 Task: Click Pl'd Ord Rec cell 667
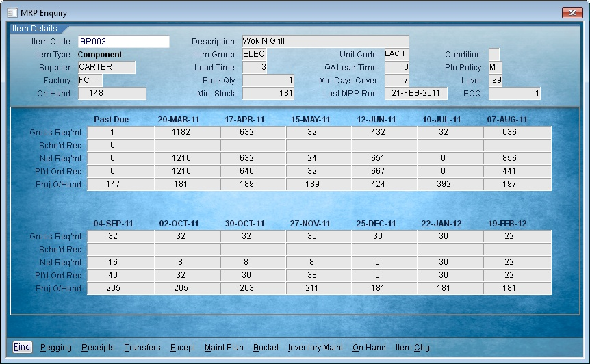coord(385,171)
